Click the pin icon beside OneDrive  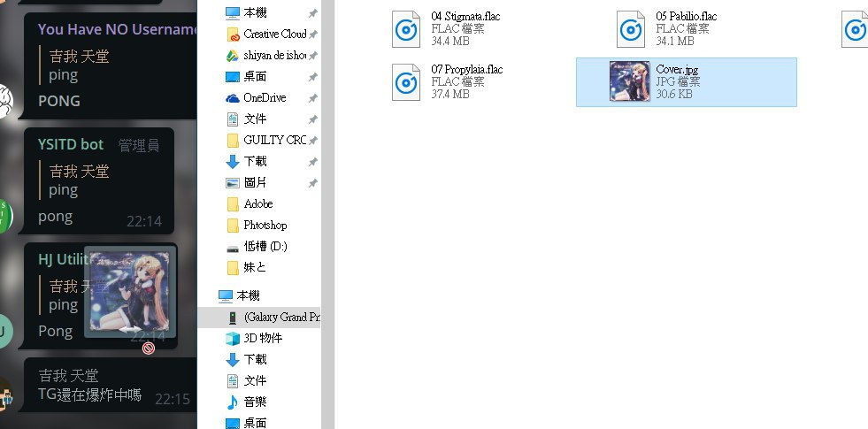[x=312, y=98]
